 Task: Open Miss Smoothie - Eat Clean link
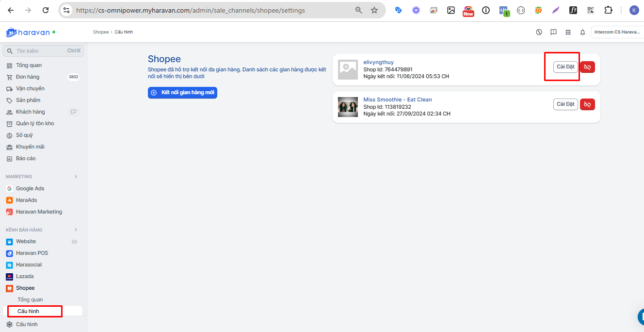pos(398,100)
